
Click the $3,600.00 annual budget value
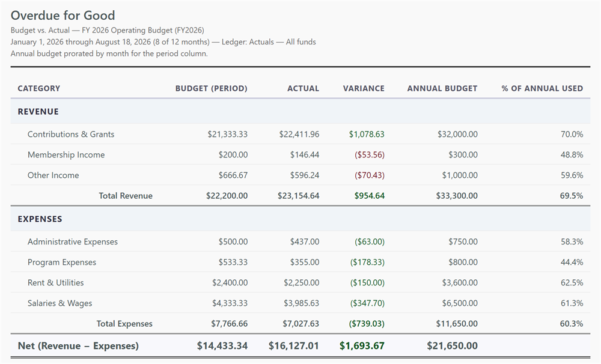(460, 283)
